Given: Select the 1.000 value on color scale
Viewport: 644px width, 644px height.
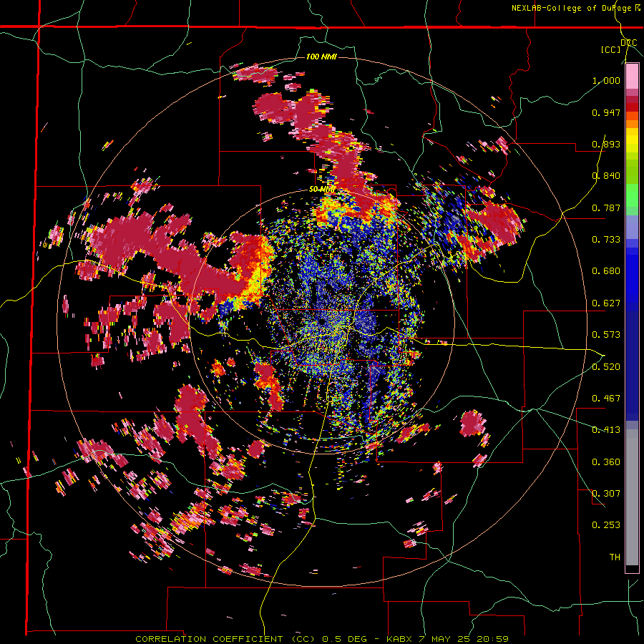Looking at the screenshot, I should coord(606,80).
